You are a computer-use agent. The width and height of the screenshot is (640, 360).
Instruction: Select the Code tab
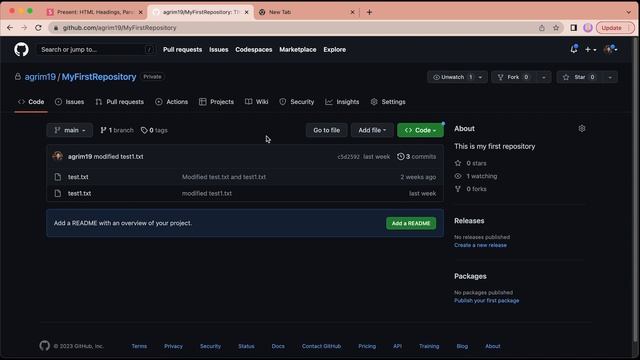(x=31, y=102)
